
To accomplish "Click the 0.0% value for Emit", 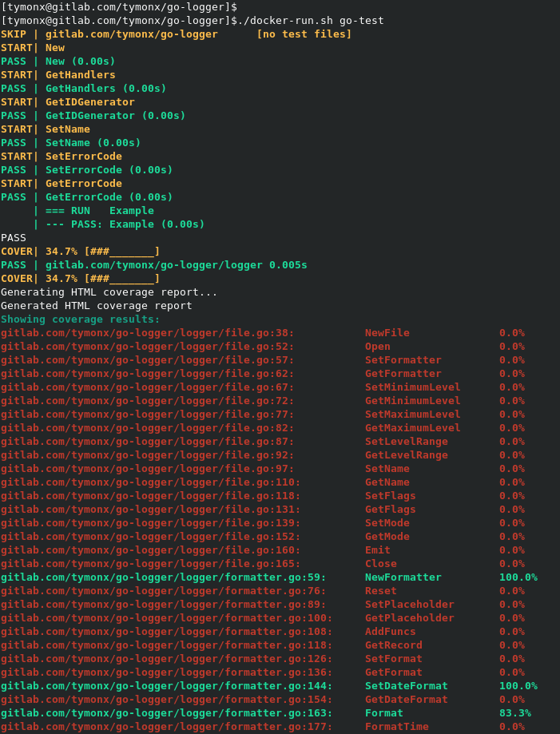I will click(512, 550).
